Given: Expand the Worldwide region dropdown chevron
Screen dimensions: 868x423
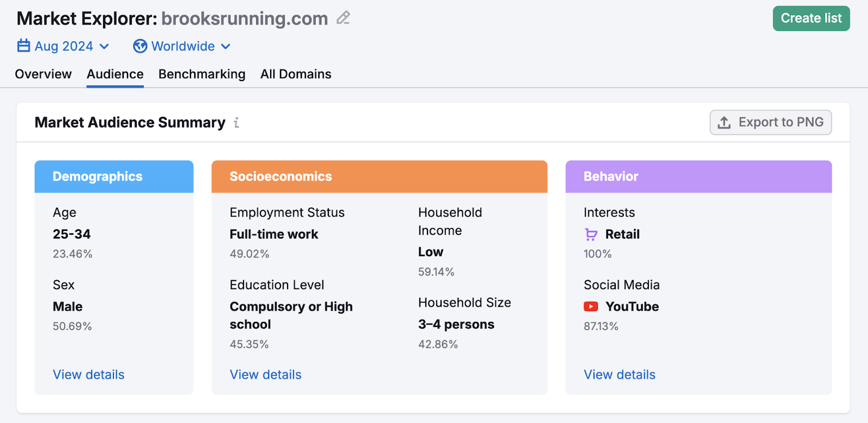Looking at the screenshot, I should click(226, 47).
